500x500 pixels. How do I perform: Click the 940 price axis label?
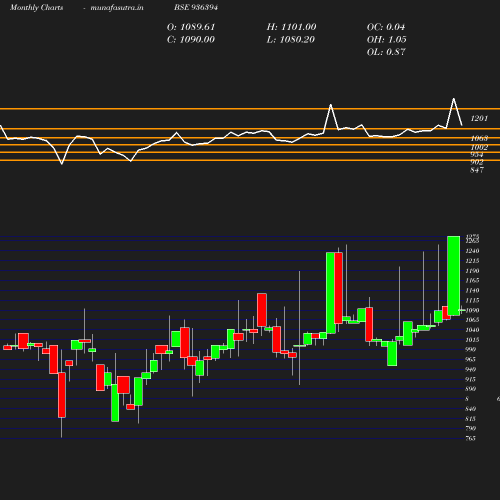pyautogui.click(x=471, y=369)
